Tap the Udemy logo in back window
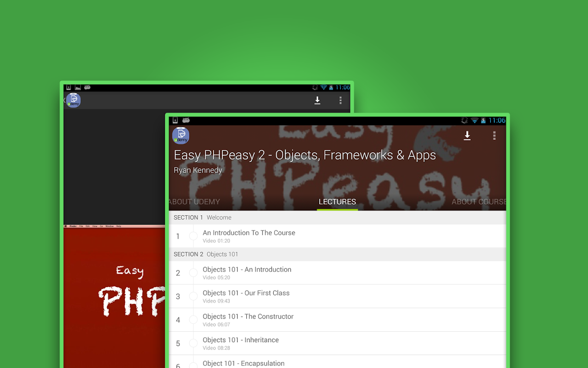Viewport: 588px width, 368px height. (73, 100)
